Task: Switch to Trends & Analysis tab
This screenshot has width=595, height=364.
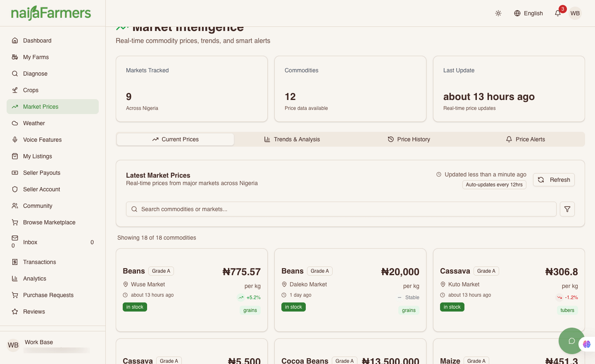Action: pos(292,139)
